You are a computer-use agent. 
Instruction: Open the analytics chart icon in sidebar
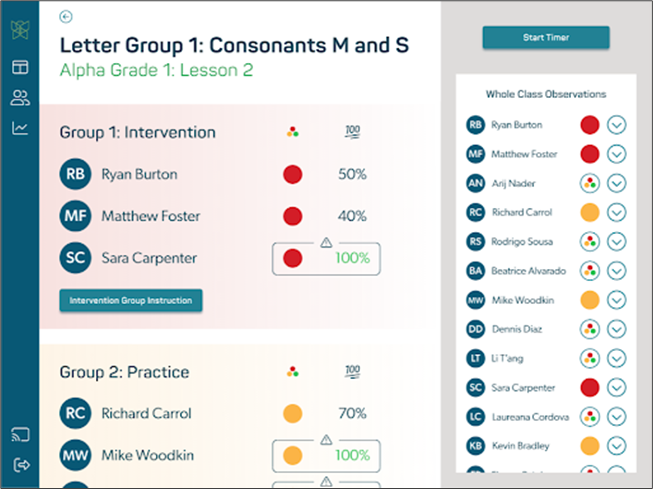(x=20, y=127)
